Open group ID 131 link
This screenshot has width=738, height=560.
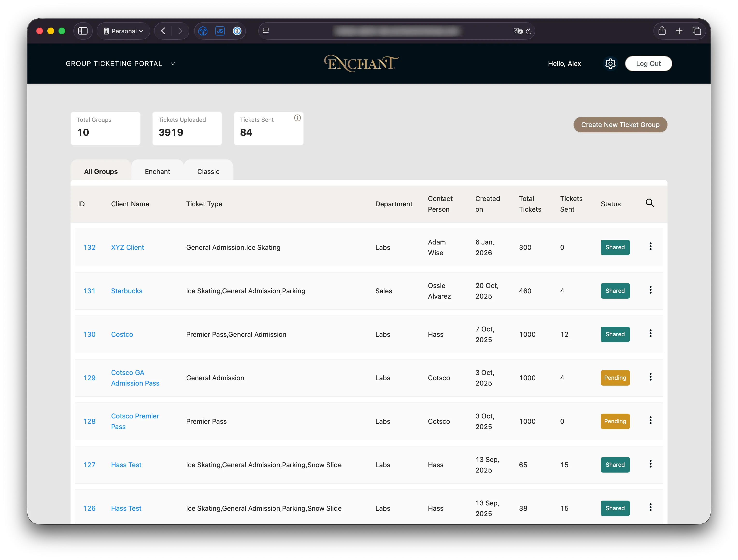tap(89, 291)
